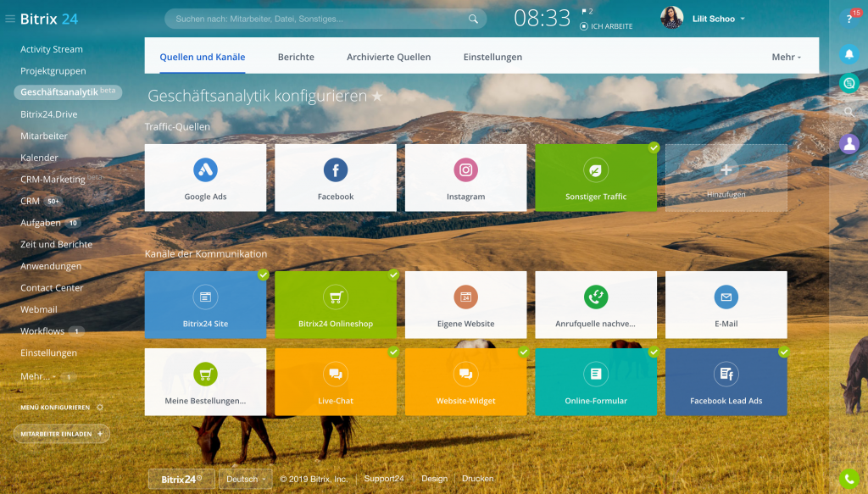
Task: Click the checkmark on Website-Widget tile
Action: click(524, 352)
